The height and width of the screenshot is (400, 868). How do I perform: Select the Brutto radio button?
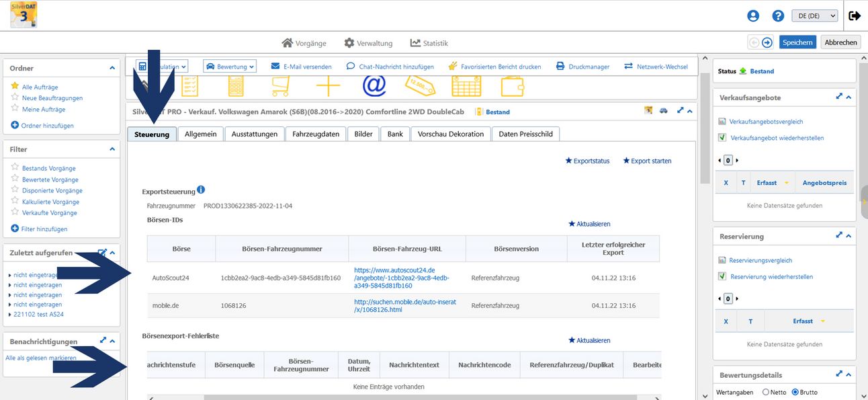coord(795,392)
